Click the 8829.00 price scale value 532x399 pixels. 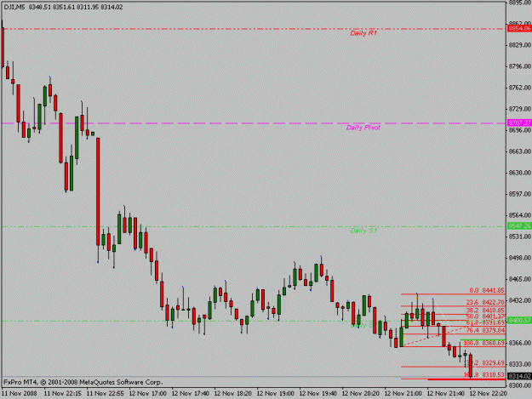[x=520, y=45]
